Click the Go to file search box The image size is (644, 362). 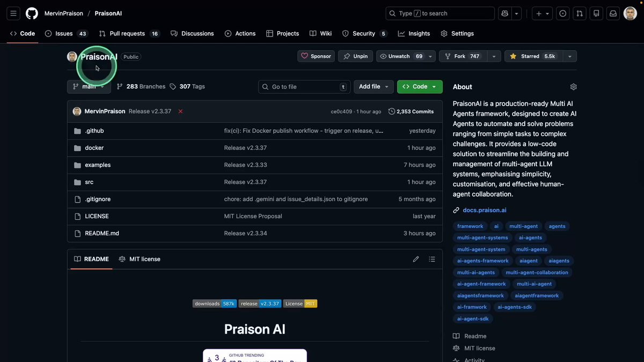click(x=304, y=87)
